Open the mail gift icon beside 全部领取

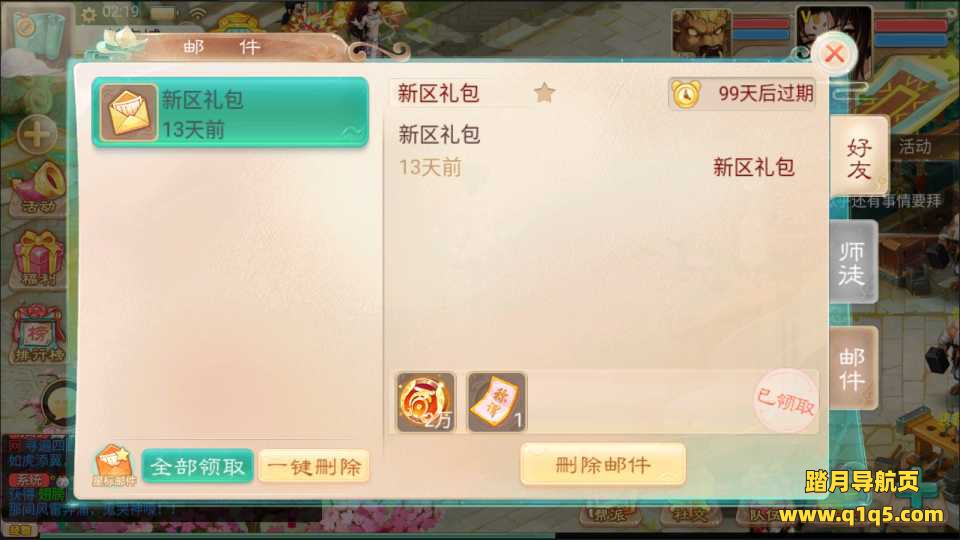[x=114, y=466]
